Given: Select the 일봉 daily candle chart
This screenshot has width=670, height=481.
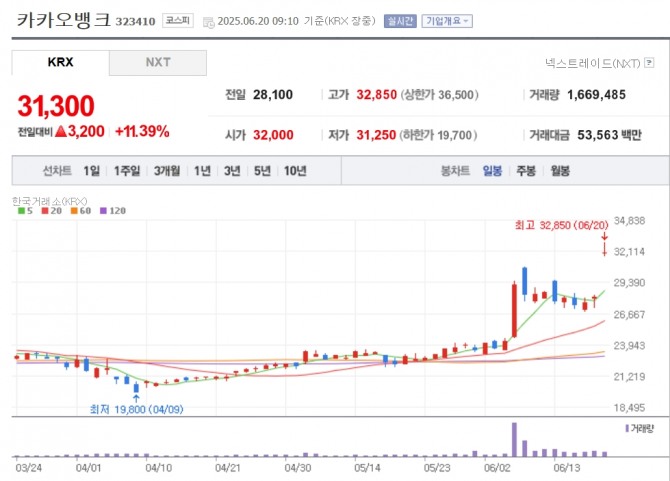Looking at the screenshot, I should click(492, 171).
